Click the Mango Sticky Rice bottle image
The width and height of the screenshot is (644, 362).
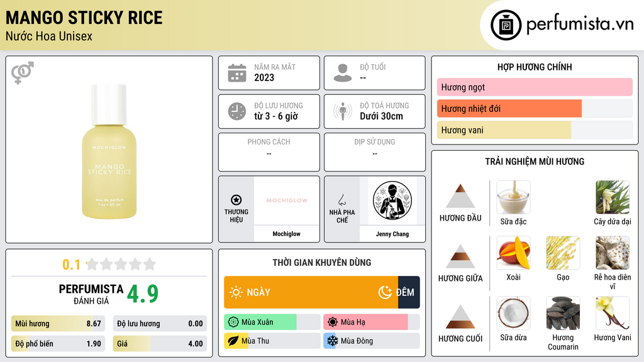tap(109, 151)
